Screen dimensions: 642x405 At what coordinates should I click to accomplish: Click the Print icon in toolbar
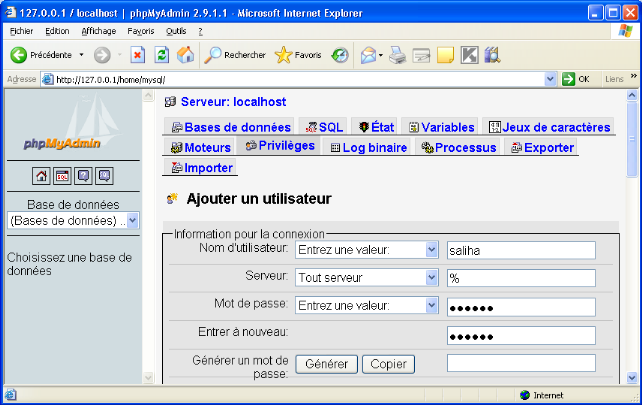pos(397,55)
